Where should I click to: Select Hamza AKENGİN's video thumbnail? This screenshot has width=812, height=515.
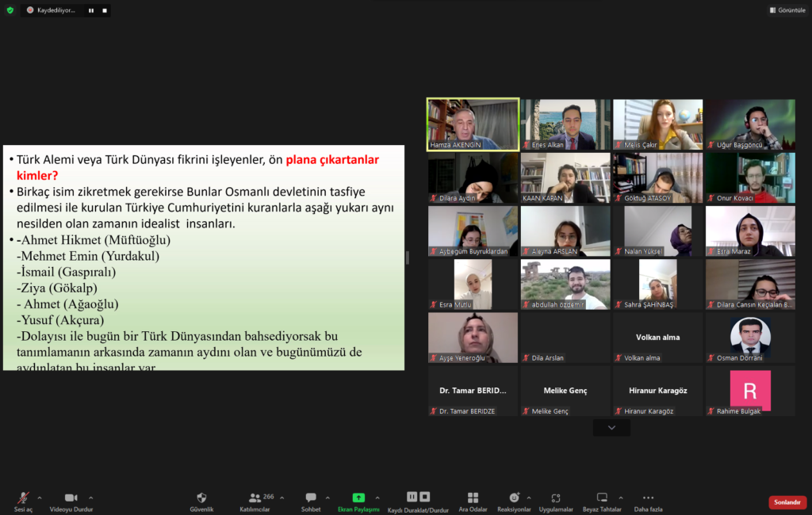(473, 124)
